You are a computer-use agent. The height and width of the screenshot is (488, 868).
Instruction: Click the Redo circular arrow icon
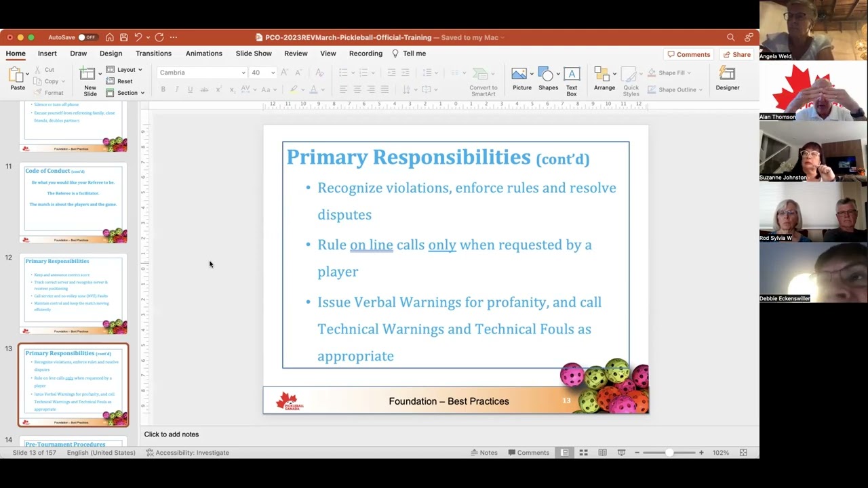159,37
